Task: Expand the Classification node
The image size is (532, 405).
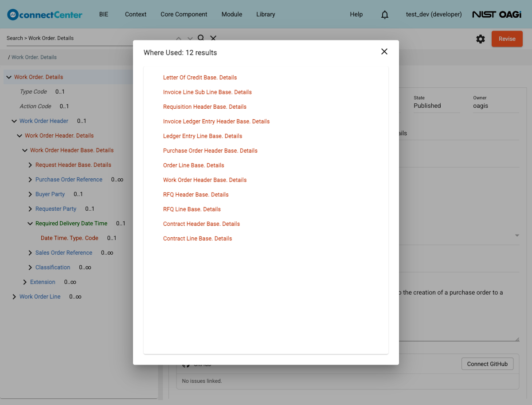Action: pyautogui.click(x=30, y=267)
